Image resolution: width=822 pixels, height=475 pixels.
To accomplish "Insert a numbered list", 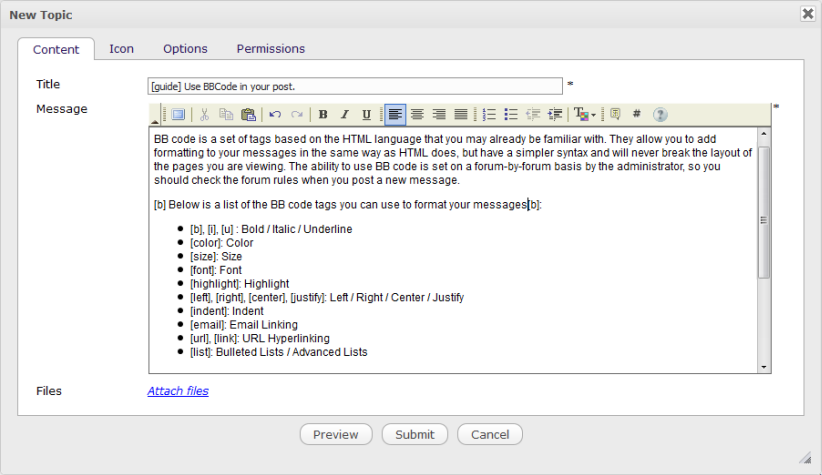I will point(489,115).
